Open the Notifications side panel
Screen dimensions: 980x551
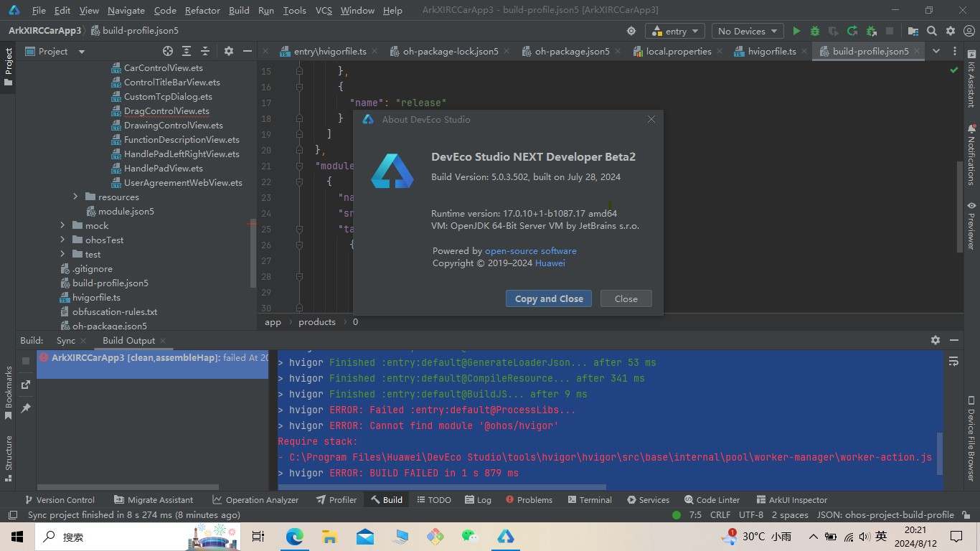(971, 154)
